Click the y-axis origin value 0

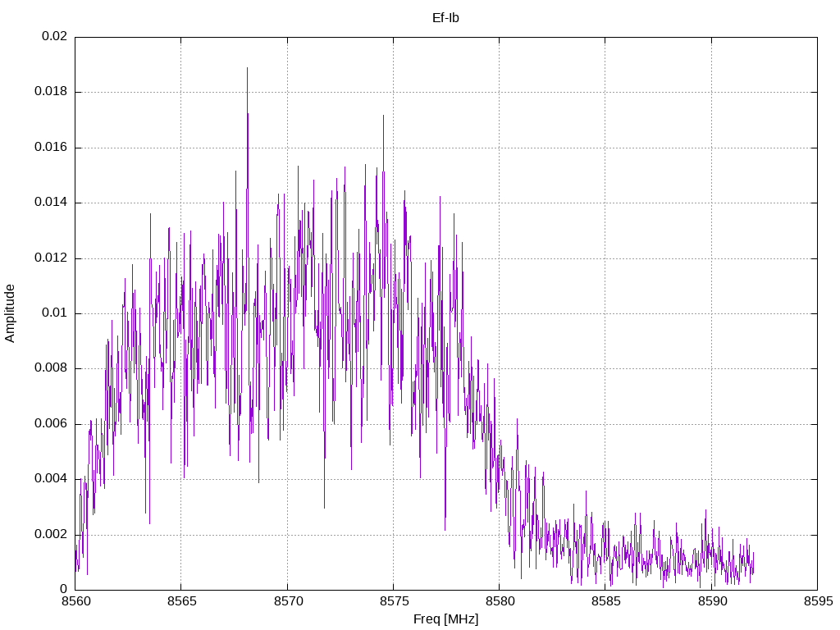click(64, 590)
